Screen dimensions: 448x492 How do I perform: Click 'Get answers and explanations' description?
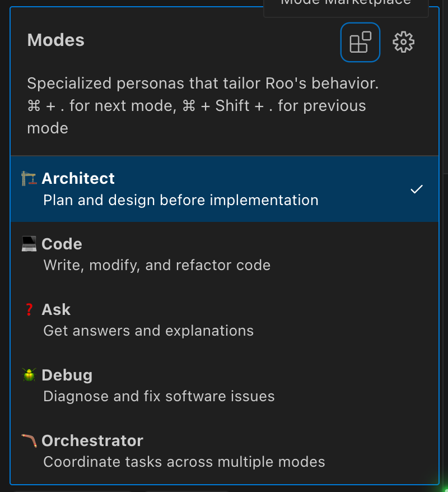[x=148, y=331]
